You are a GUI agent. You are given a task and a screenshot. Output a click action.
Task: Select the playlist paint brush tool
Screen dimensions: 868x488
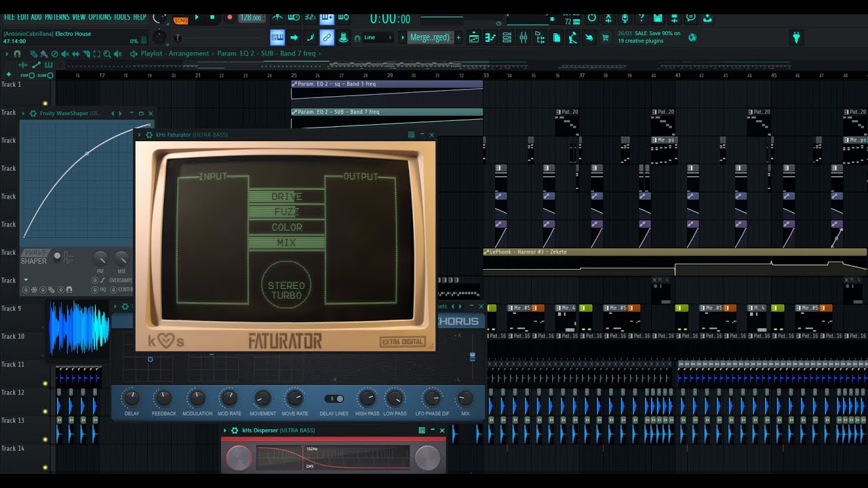tap(44, 54)
